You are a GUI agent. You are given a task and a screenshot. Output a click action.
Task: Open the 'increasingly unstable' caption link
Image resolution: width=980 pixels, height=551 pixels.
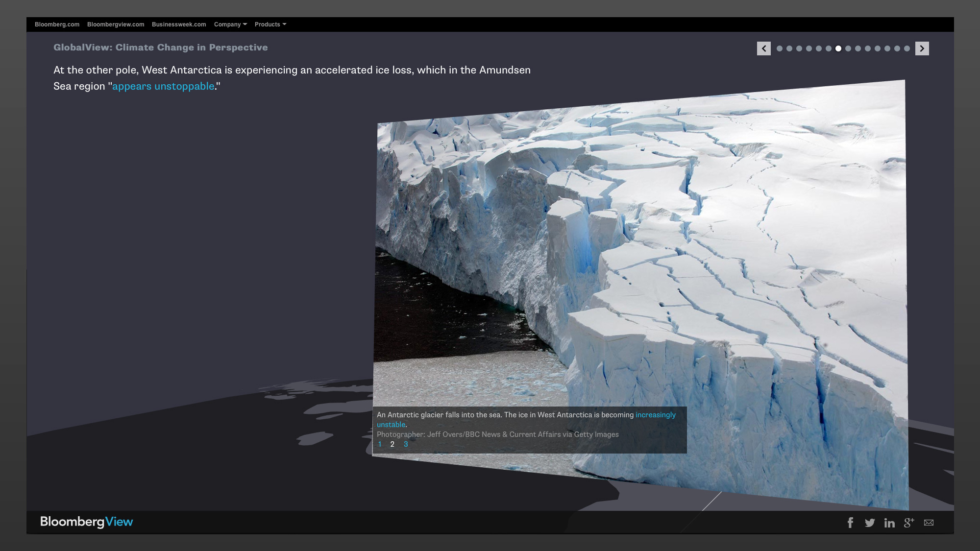[655, 415]
